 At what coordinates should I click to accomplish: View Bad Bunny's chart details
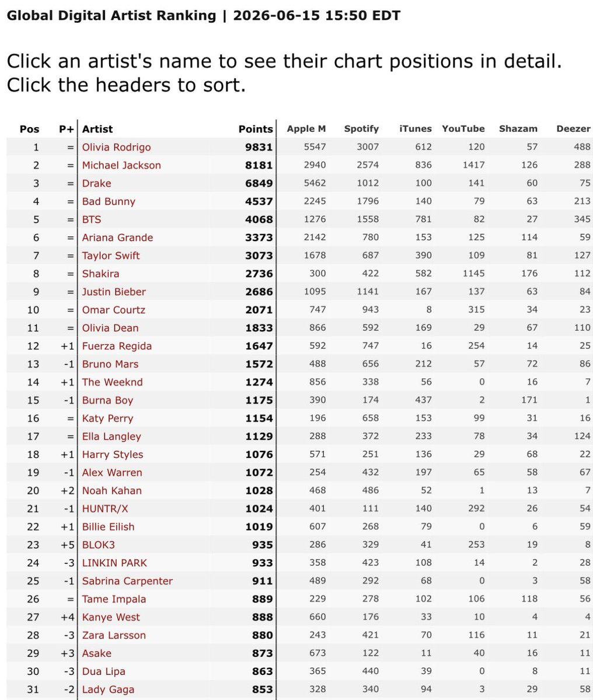[109, 201]
